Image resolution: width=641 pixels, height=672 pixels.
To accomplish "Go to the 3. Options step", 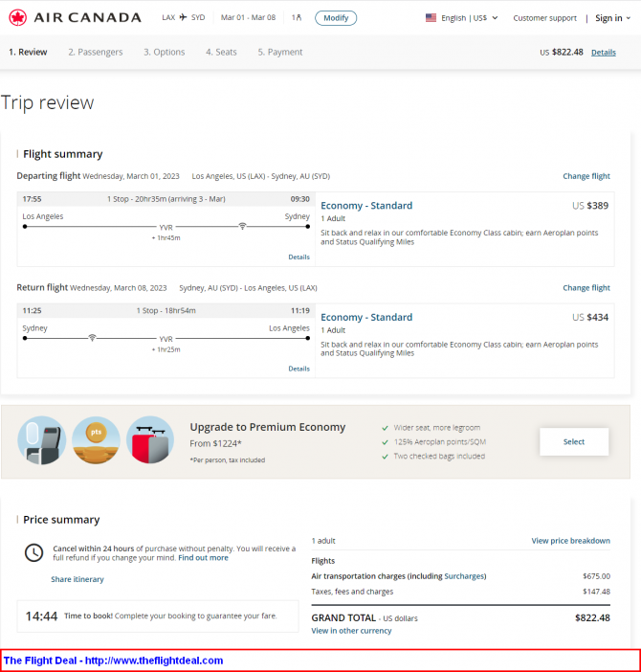I will (x=165, y=52).
